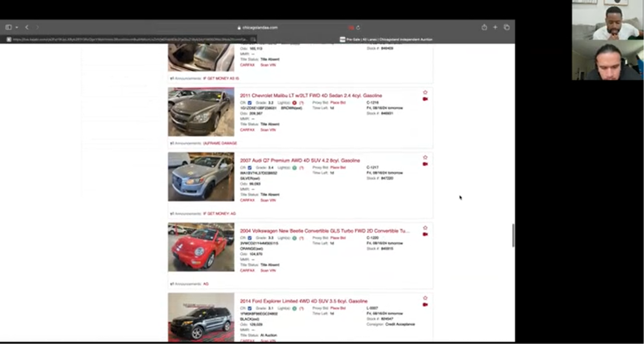Click the red light indicator on Chevrolet Malibu
The image size is (644, 344).
[294, 103]
